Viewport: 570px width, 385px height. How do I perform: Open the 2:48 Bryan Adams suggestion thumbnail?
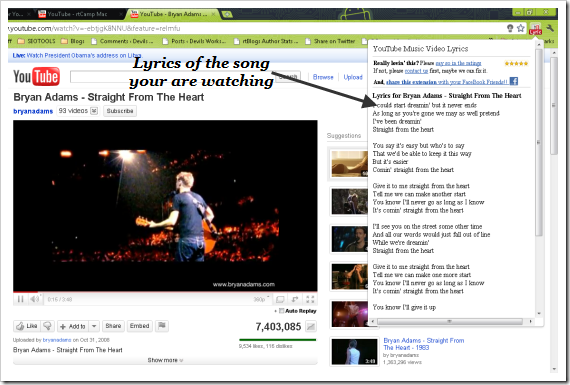coord(354,352)
